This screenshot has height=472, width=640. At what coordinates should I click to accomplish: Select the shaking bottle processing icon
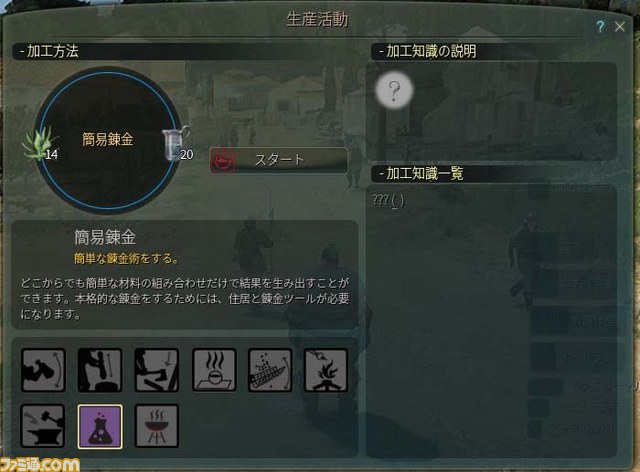(43, 370)
